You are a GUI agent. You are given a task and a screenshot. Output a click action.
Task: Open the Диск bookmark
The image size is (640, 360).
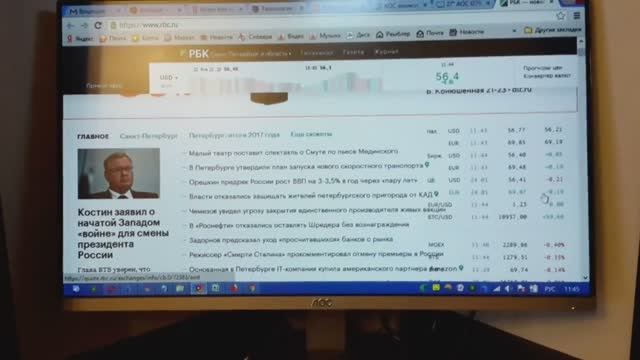(358, 36)
